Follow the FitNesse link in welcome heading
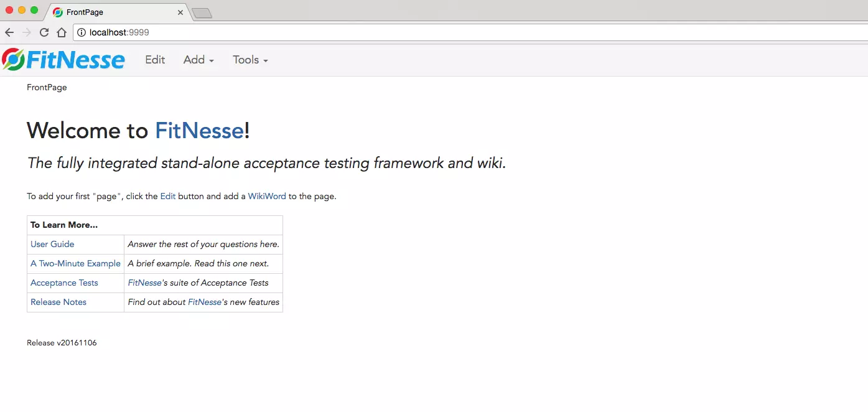Viewport: 868px width, 412px height. [199, 131]
